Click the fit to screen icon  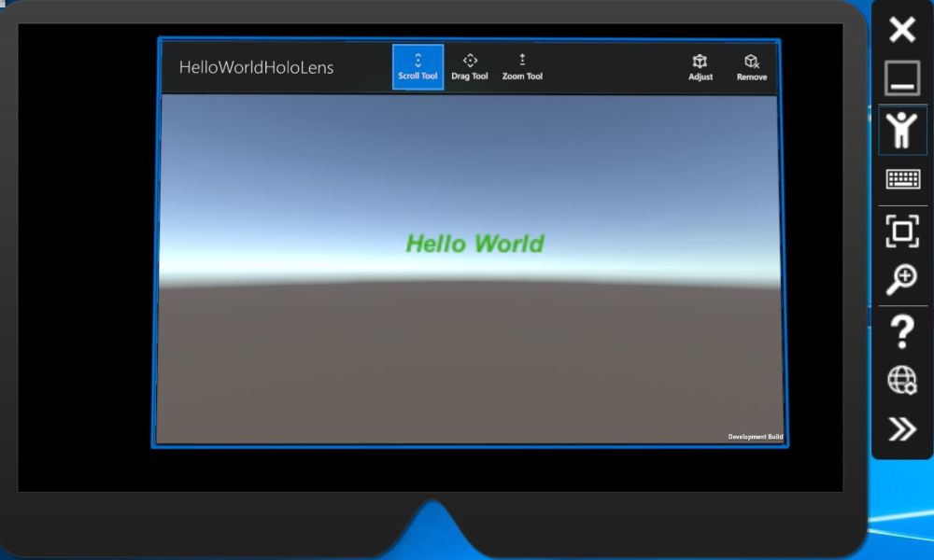902,231
